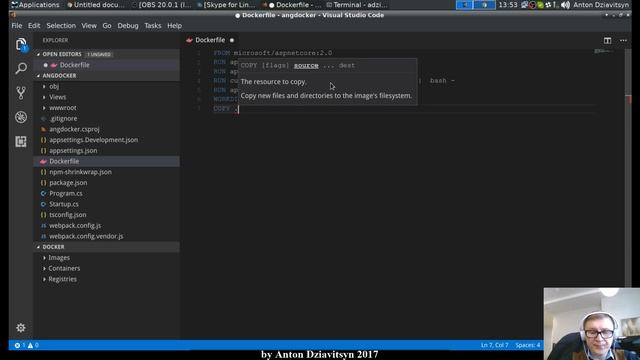The image size is (640, 360).
Task: Click the volume icon in system tray
Action: click(565, 5)
